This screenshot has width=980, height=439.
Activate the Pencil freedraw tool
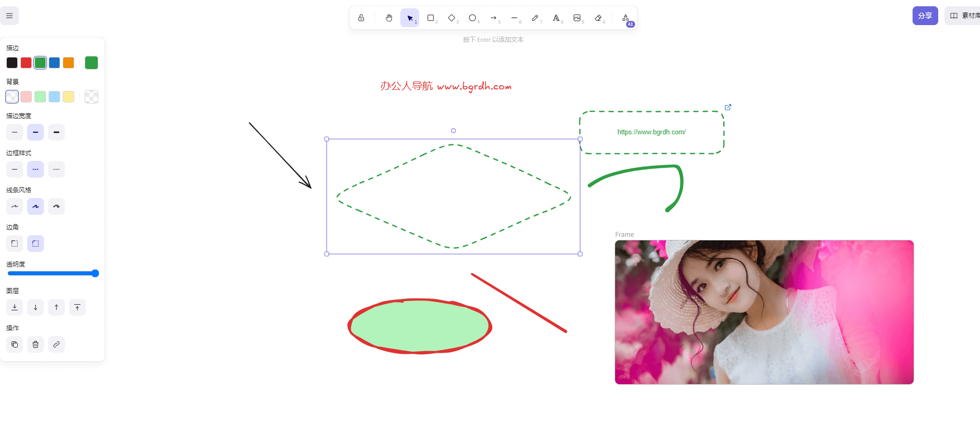535,18
